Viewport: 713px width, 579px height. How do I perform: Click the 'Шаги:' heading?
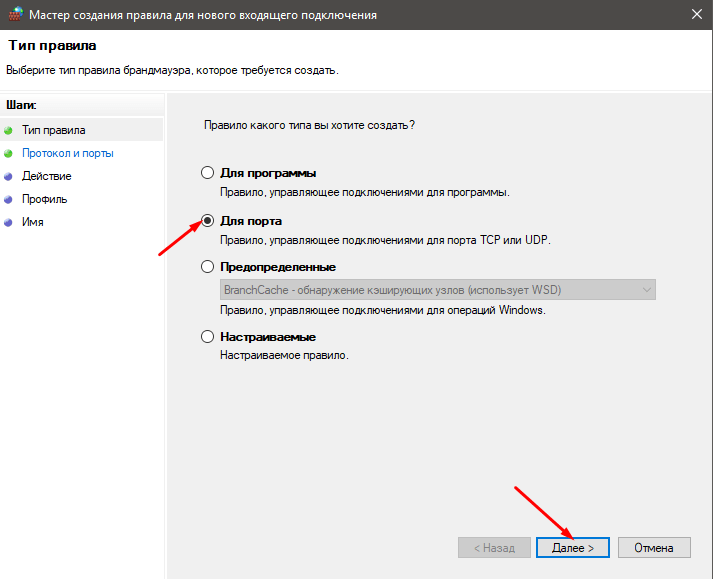21,105
